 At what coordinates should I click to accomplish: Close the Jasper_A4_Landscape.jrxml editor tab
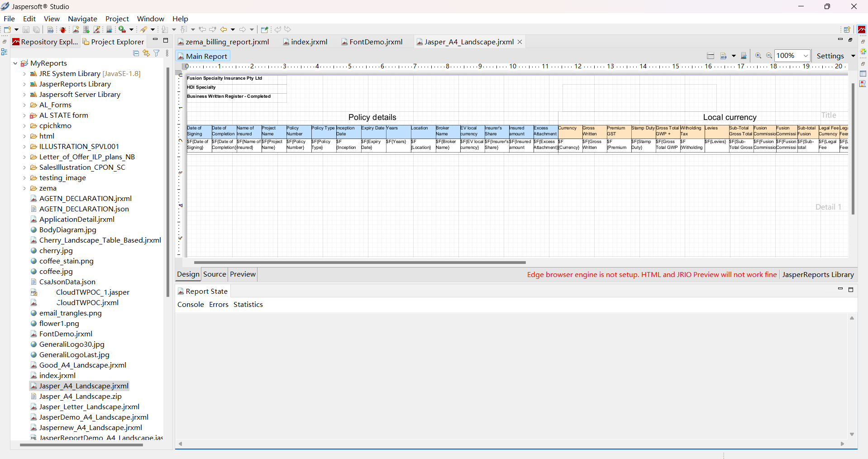(520, 42)
